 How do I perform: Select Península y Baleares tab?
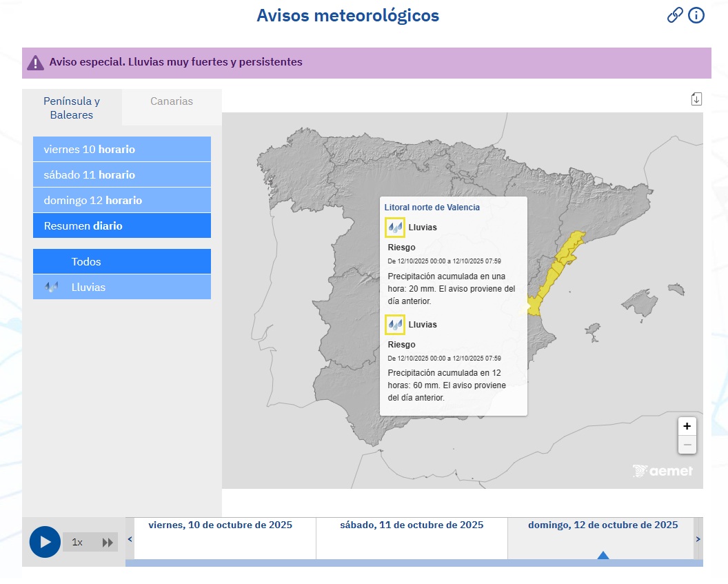pyautogui.click(x=72, y=108)
